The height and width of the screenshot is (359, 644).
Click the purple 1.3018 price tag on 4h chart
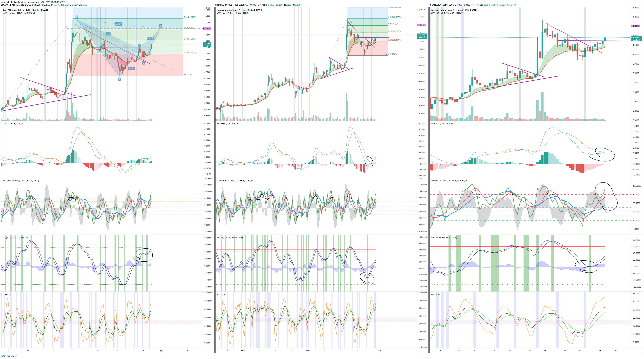coord(207,28)
